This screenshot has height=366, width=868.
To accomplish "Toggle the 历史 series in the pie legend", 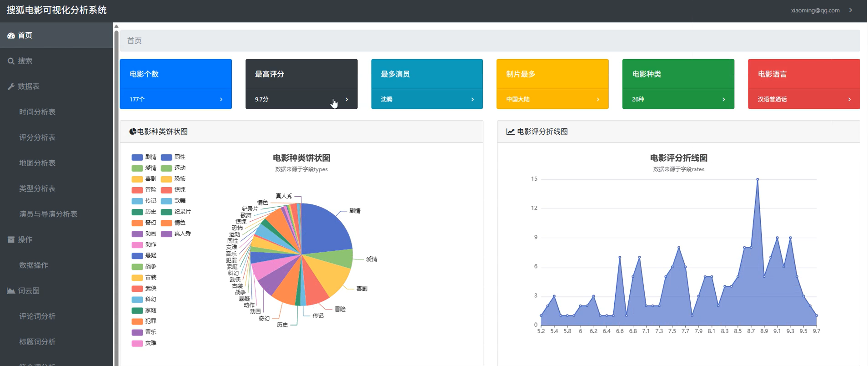I will tap(144, 212).
